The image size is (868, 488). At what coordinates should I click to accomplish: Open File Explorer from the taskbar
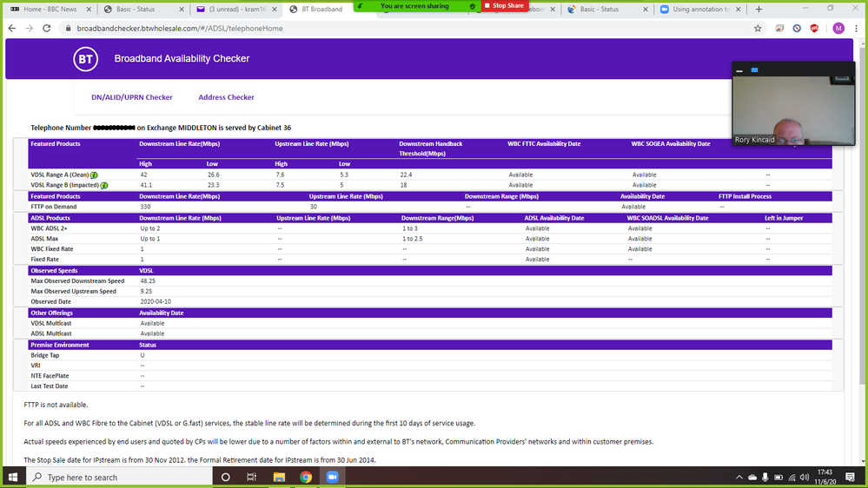279,478
